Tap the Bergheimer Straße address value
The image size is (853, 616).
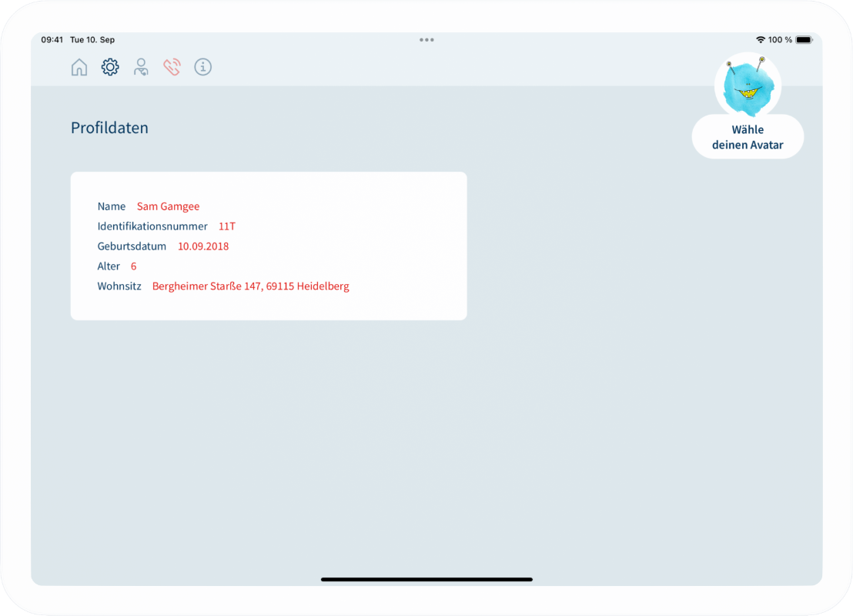point(250,286)
